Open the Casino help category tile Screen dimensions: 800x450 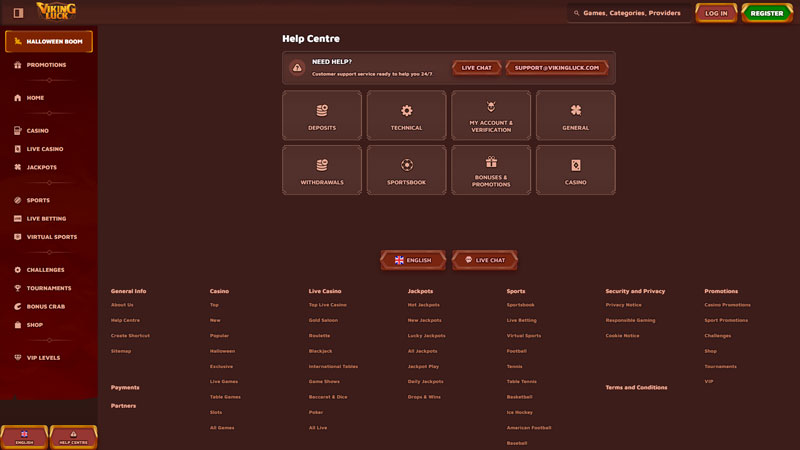[575, 170]
